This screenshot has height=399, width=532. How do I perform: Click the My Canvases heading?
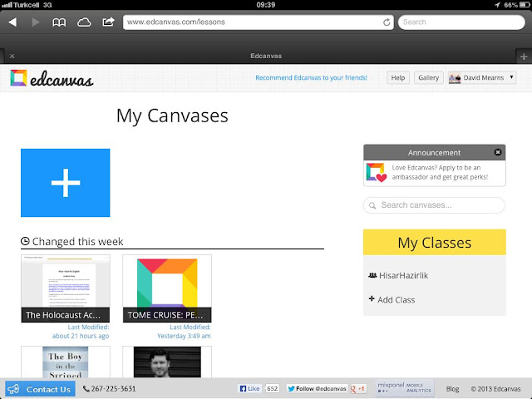pos(172,116)
